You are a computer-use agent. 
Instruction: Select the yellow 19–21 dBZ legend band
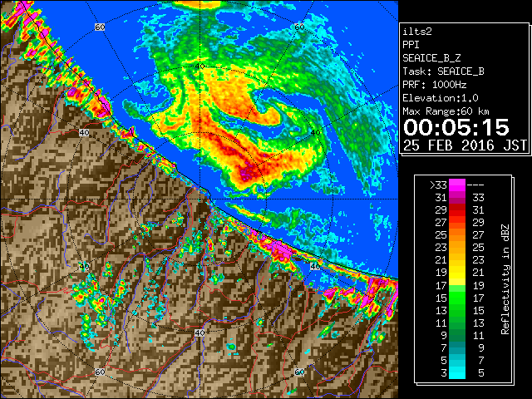tap(457, 273)
